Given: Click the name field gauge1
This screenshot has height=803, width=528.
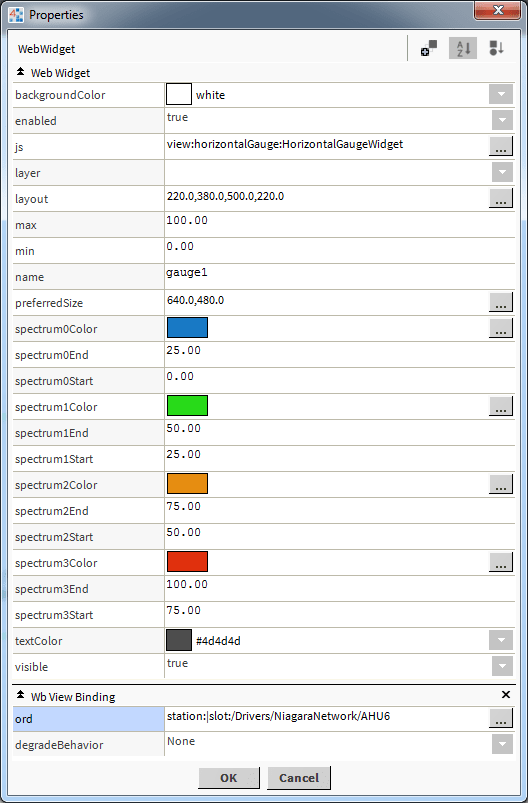Looking at the screenshot, I should click(340, 277).
